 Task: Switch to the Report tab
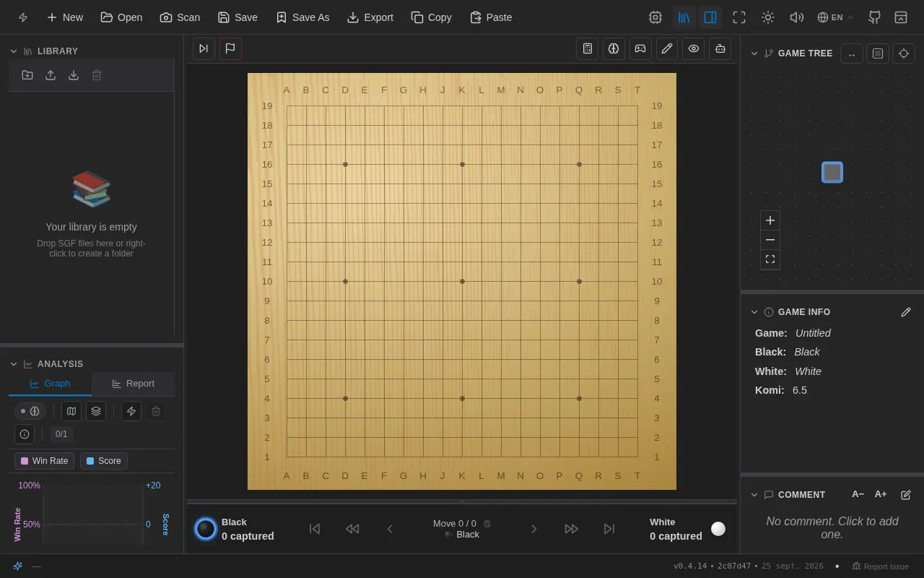133,384
